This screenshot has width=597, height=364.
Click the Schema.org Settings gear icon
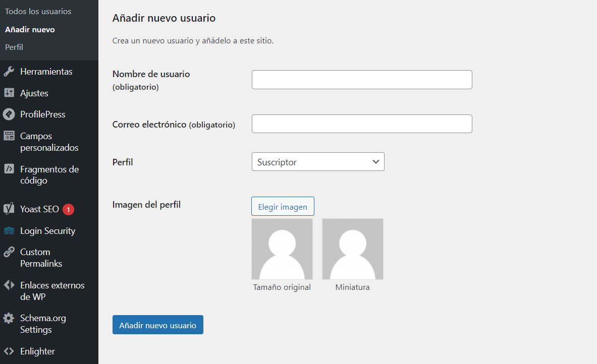(10, 318)
